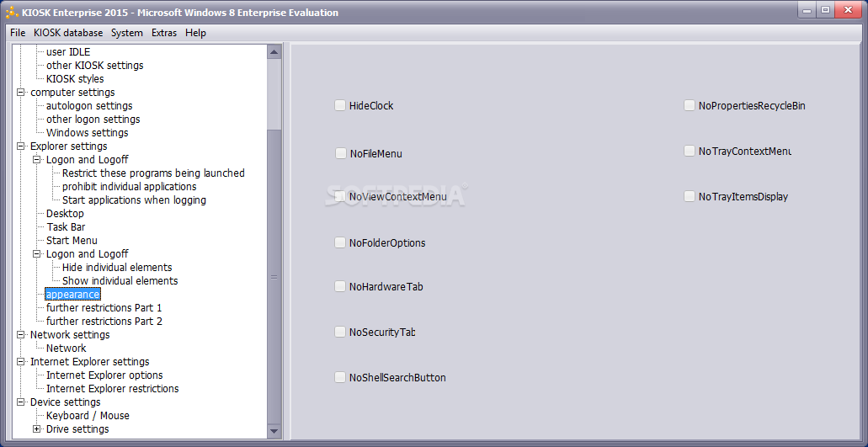Collapse the Logon and Logoff node below Start Menu
The image size is (868, 447).
point(37,254)
